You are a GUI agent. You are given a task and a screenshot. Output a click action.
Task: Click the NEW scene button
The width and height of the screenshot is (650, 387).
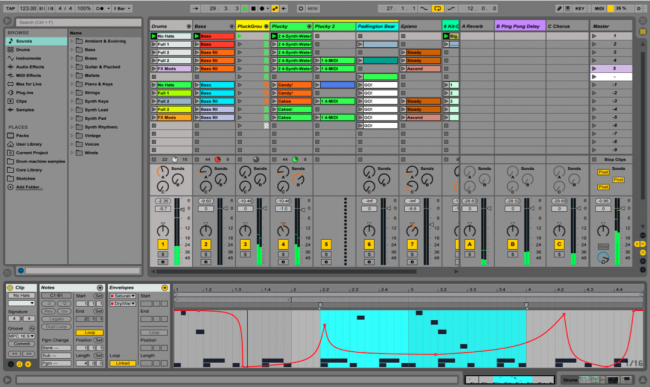(x=313, y=8)
